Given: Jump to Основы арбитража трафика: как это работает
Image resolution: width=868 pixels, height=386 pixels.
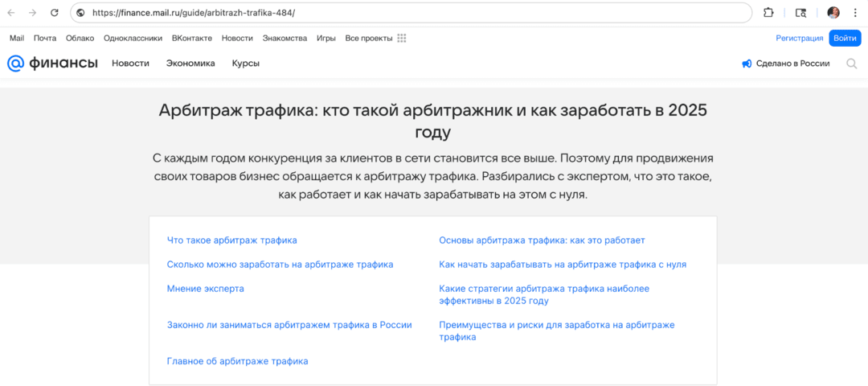Looking at the screenshot, I should (542, 240).
